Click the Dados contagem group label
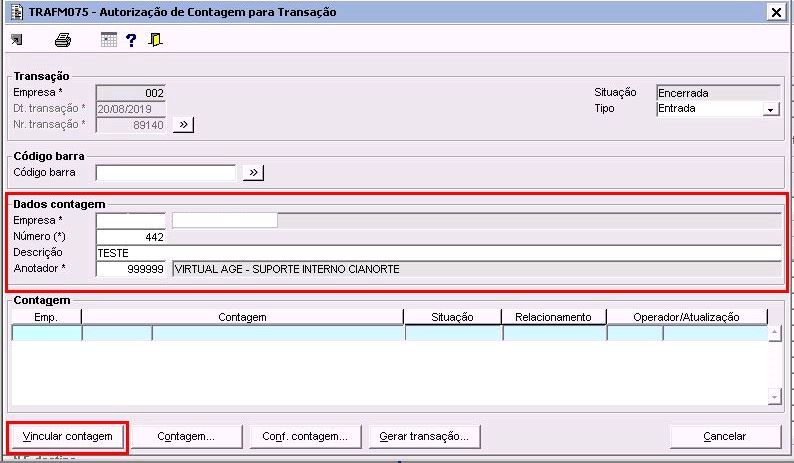Viewport: 794px width, 463px height. coord(59,205)
